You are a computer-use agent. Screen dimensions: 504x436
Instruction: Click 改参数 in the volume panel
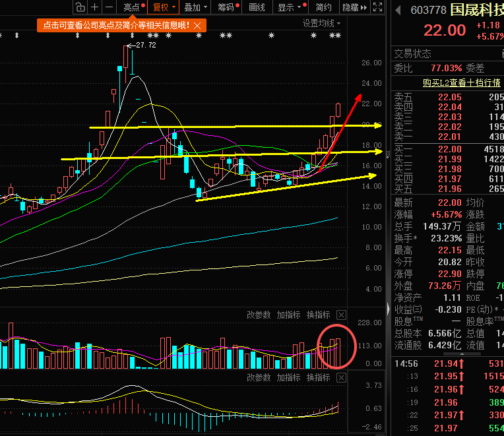point(259,315)
